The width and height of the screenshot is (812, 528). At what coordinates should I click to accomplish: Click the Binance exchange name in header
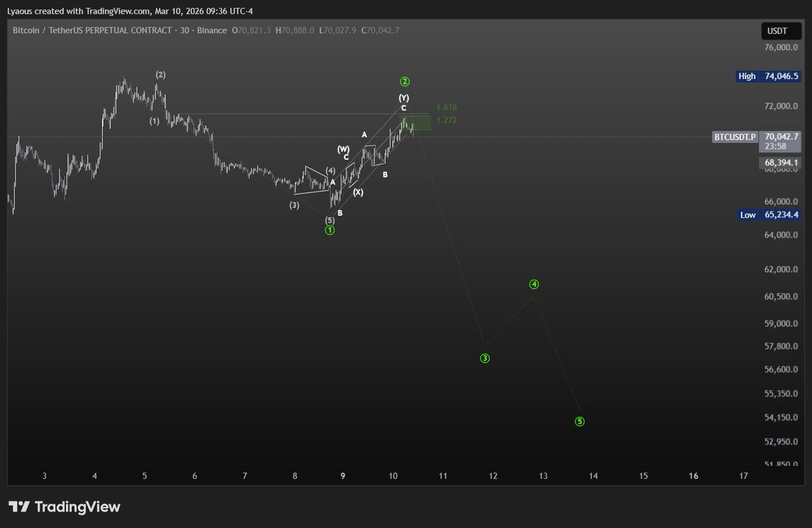[x=213, y=30]
